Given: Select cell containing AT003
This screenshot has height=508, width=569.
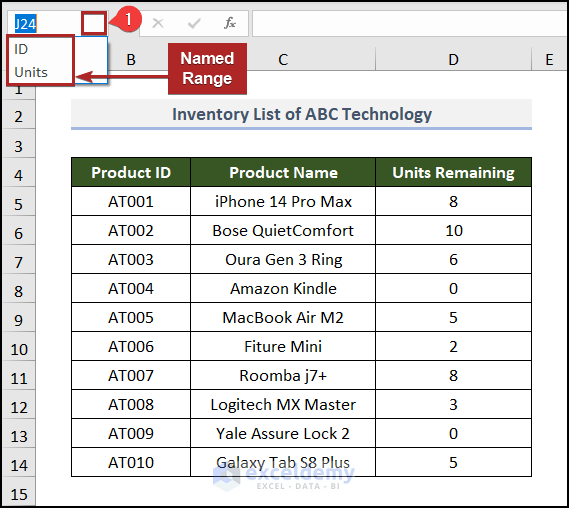Looking at the screenshot, I should 131,259.
